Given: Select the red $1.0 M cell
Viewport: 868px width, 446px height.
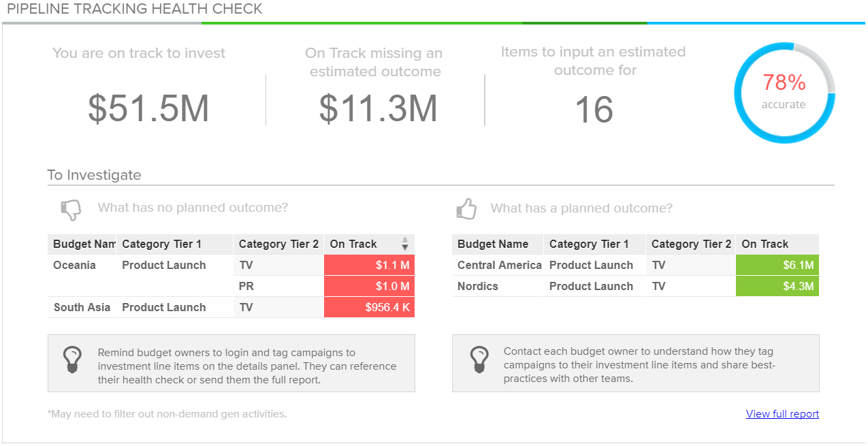Looking at the screenshot, I should click(370, 287).
